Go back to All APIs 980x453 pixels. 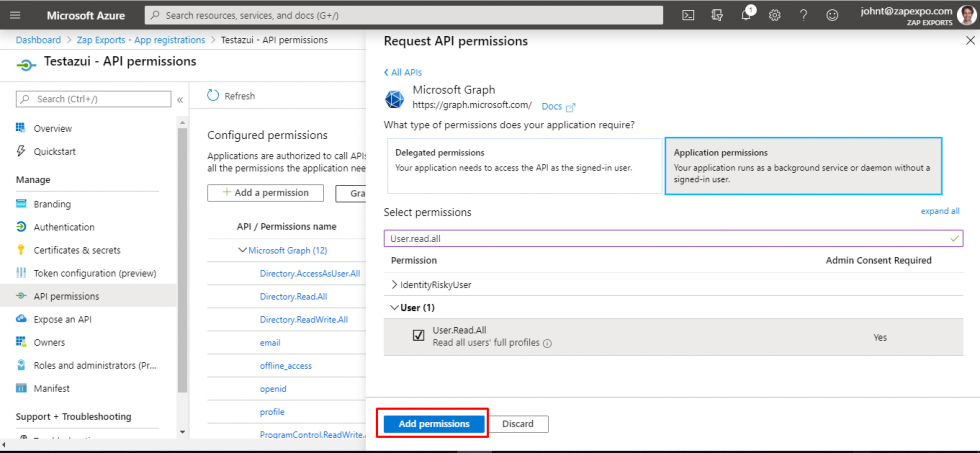(x=402, y=72)
